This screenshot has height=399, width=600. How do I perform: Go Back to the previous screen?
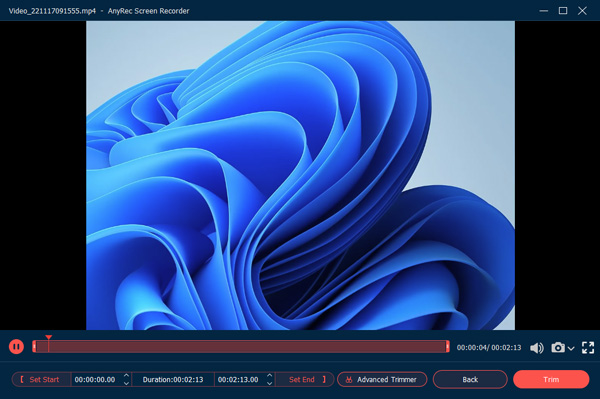470,379
